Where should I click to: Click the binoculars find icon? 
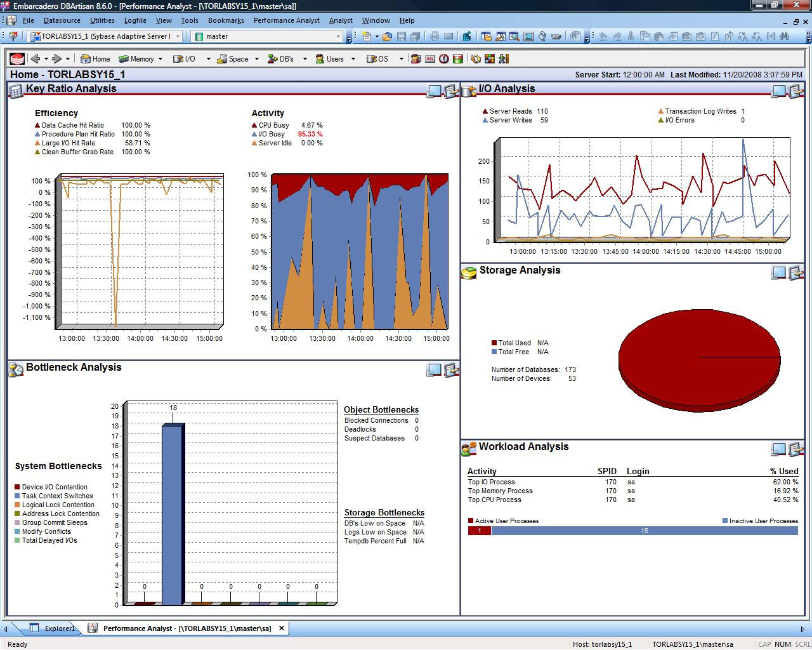(785, 36)
